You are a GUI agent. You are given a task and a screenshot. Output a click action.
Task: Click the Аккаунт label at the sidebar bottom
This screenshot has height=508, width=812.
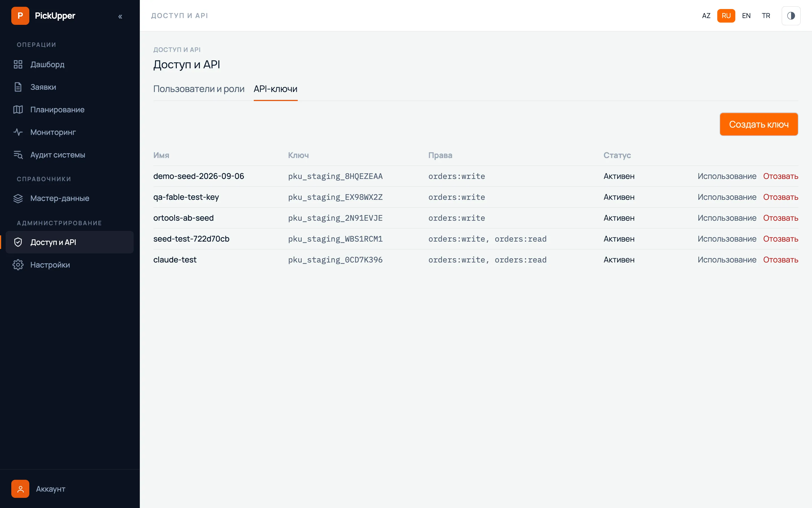51,489
